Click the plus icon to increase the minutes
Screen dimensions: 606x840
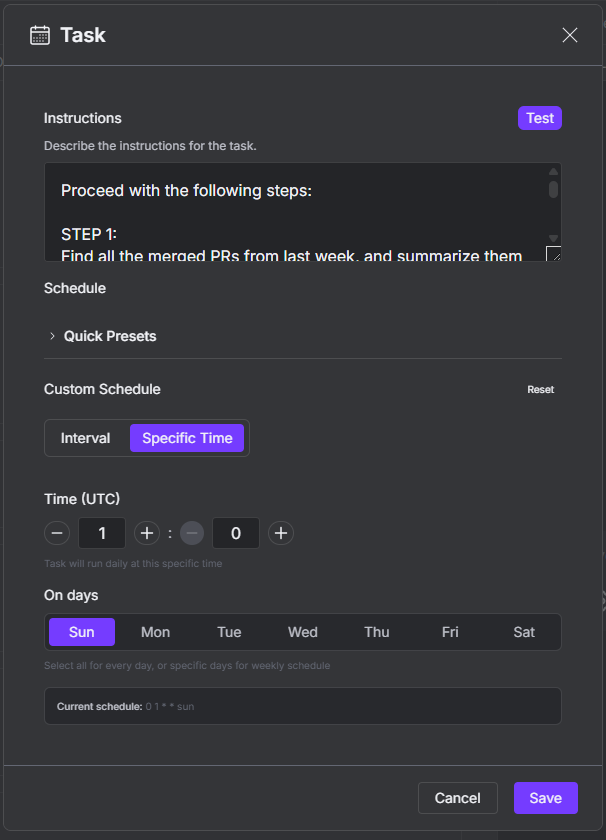click(x=280, y=533)
